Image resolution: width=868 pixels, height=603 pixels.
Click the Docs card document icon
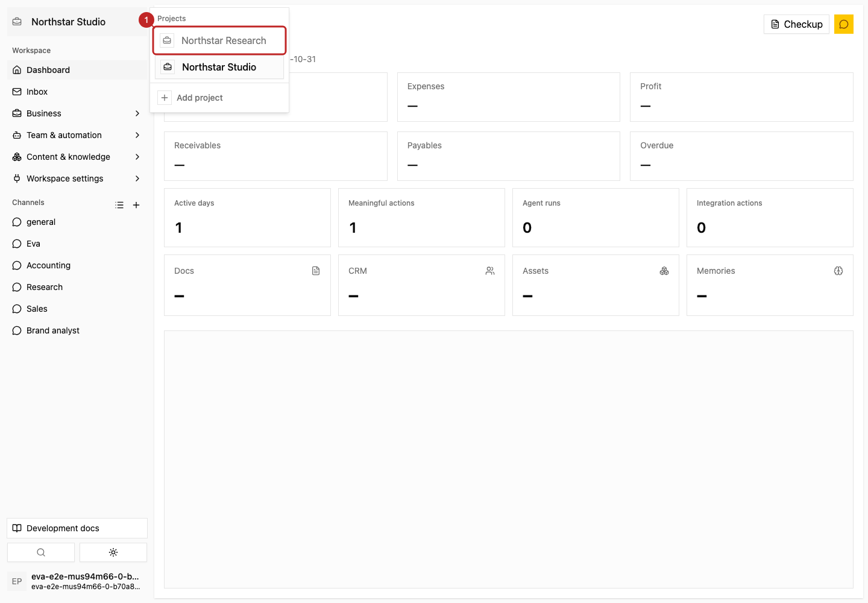[316, 271]
